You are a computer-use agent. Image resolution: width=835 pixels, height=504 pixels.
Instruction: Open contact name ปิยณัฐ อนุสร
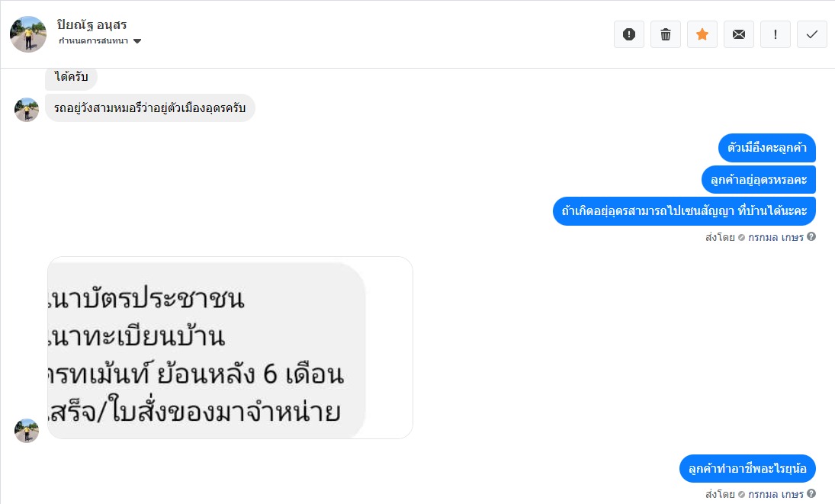pos(92,25)
